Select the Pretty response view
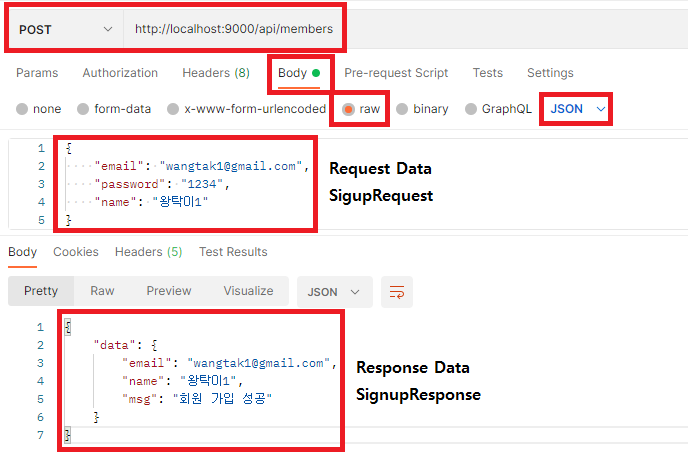Image resolution: width=688 pixels, height=458 pixels. click(41, 291)
